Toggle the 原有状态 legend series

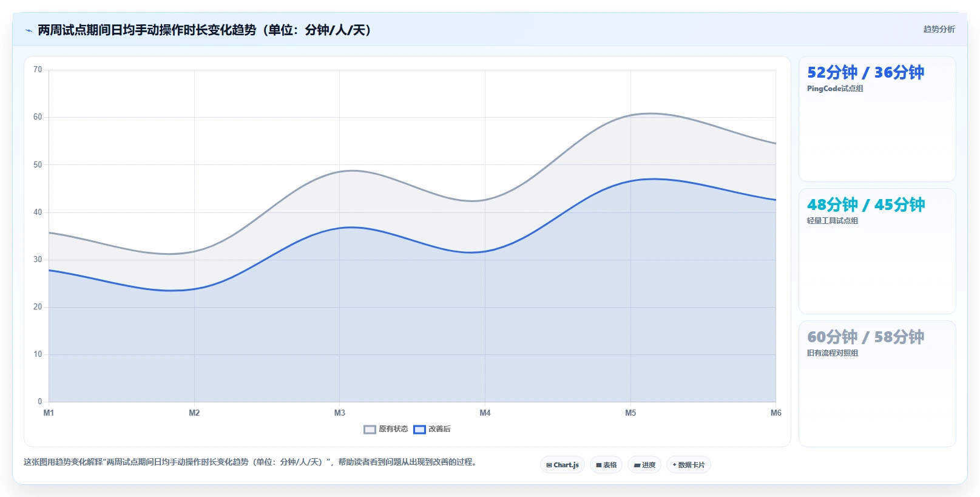click(x=386, y=429)
